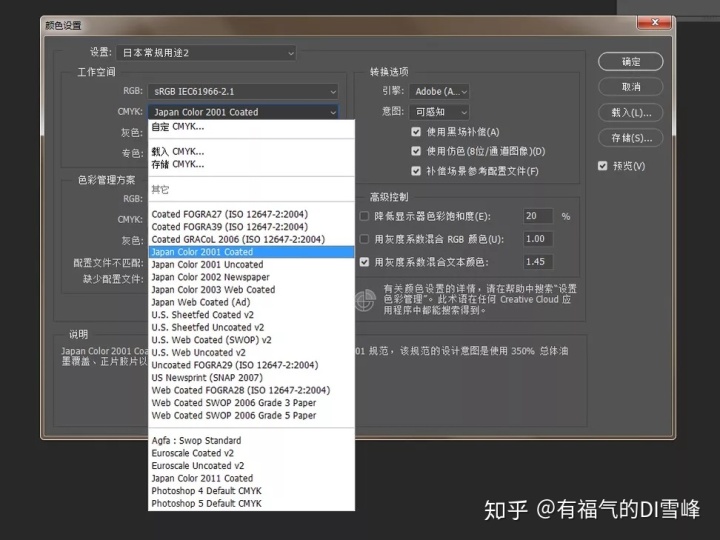The height and width of the screenshot is (540, 720).
Task: Choose 存储 CMYK... menu entry
Action: tap(251, 164)
